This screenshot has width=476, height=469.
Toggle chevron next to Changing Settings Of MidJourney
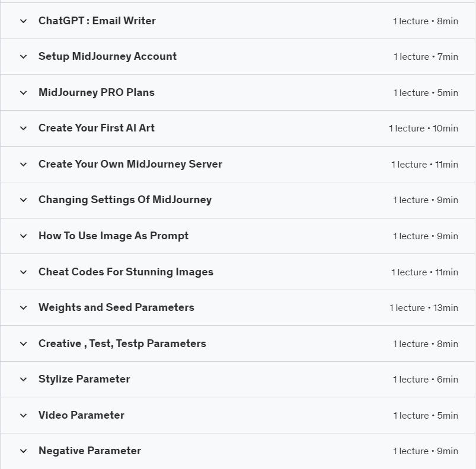point(23,200)
